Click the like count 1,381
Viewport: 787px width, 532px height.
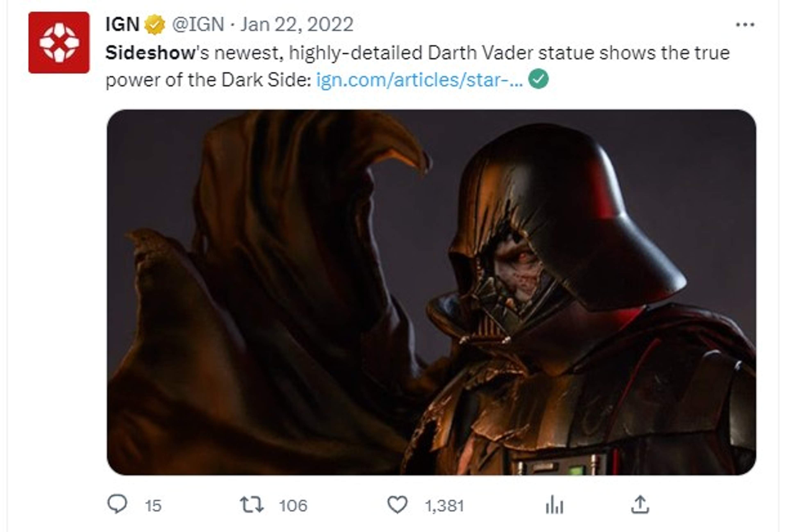click(x=444, y=506)
